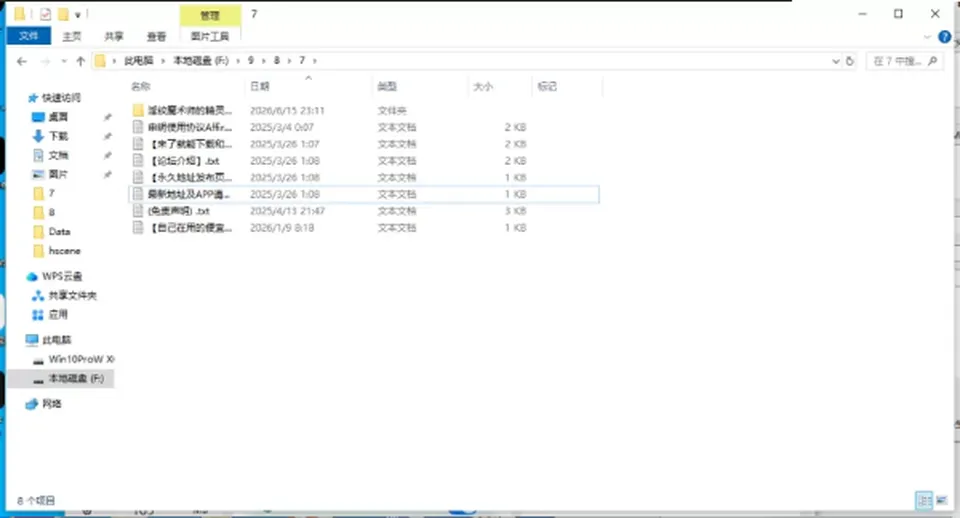Navigate to 本地磁盘 (F:) in breadcrumb

(201, 61)
